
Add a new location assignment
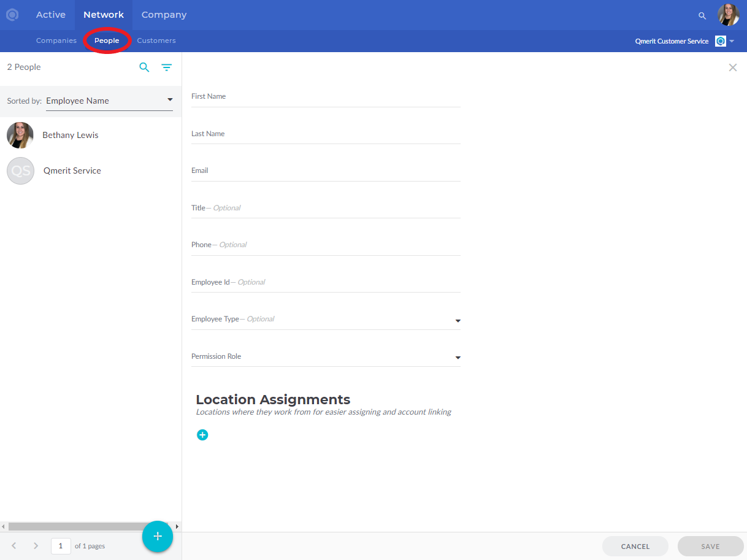pyautogui.click(x=202, y=435)
